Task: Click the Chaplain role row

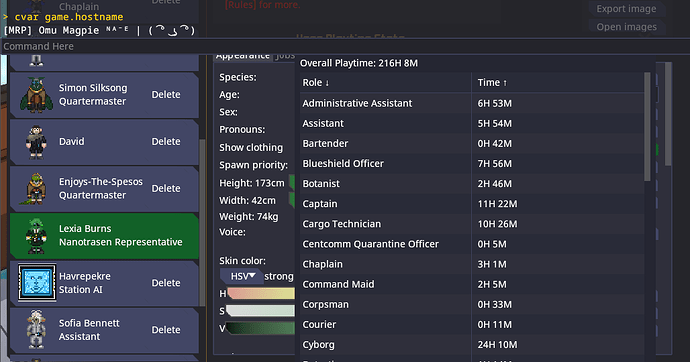Action: coord(472,264)
